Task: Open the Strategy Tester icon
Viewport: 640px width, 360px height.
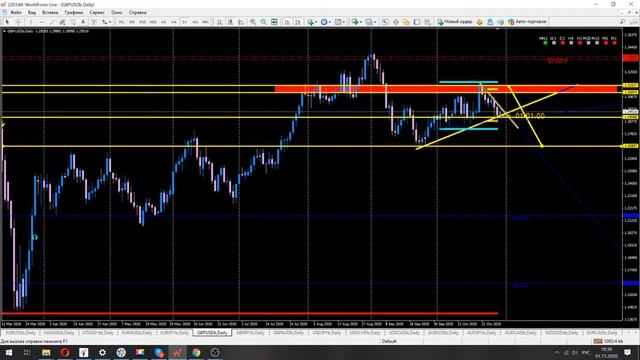Action: point(427,22)
